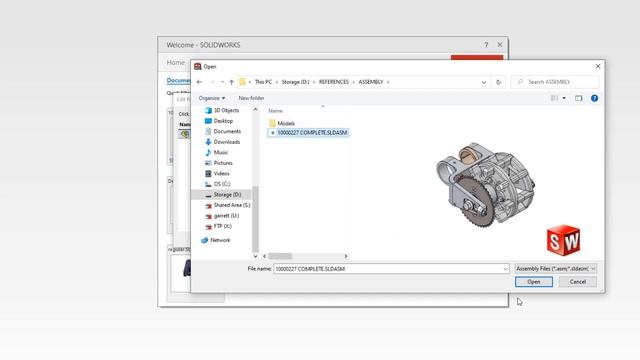Select Pictures in navigation pane
640x360 pixels.
pyautogui.click(x=219, y=163)
